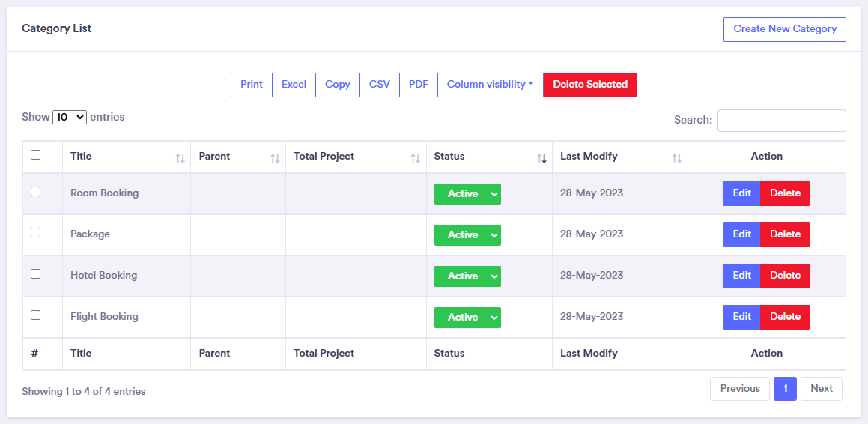Screen dimensions: 868x424
Task: Go to the Next page
Action: coord(821,389)
